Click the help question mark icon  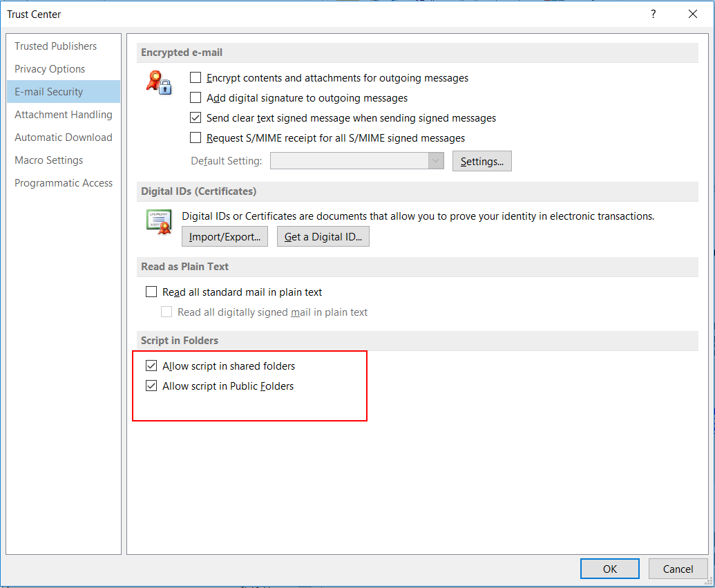[653, 14]
